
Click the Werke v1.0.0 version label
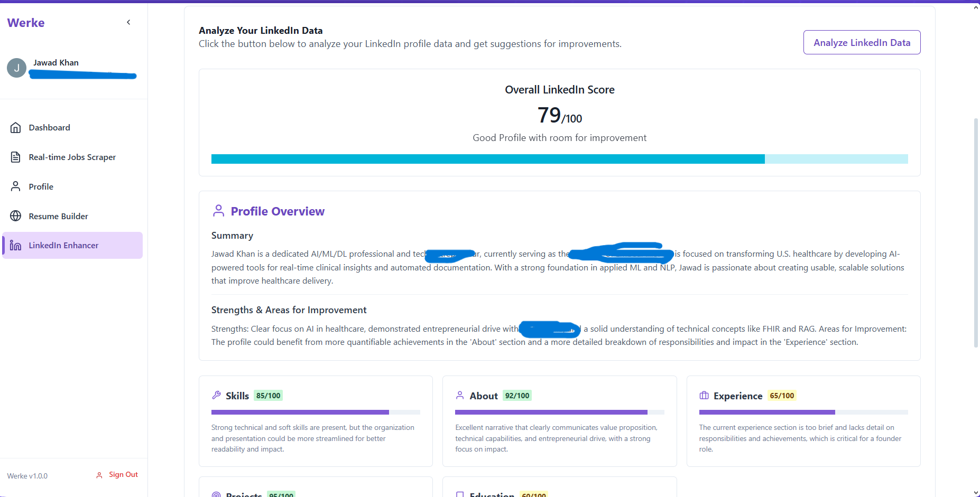pos(27,476)
